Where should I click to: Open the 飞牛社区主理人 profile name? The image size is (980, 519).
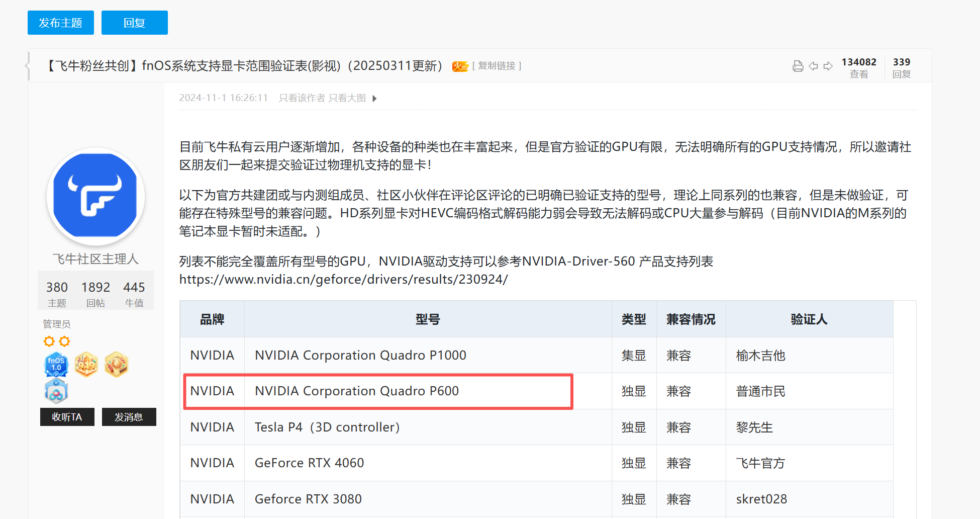[x=95, y=259]
